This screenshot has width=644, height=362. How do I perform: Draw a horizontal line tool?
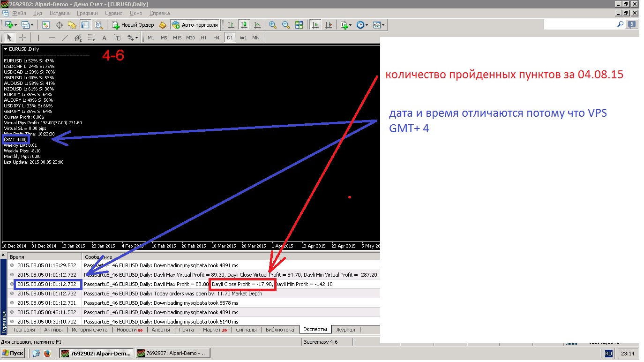pyautogui.click(x=52, y=38)
